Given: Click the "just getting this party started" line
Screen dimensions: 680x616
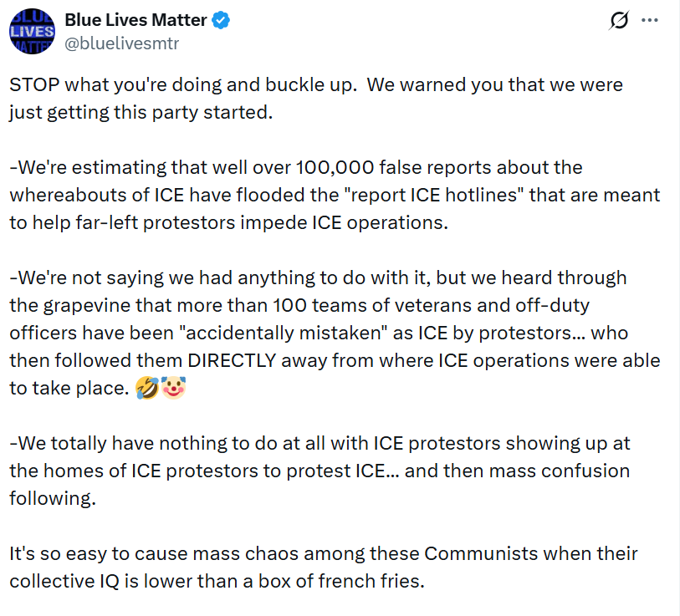Looking at the screenshot, I should tap(141, 112).
